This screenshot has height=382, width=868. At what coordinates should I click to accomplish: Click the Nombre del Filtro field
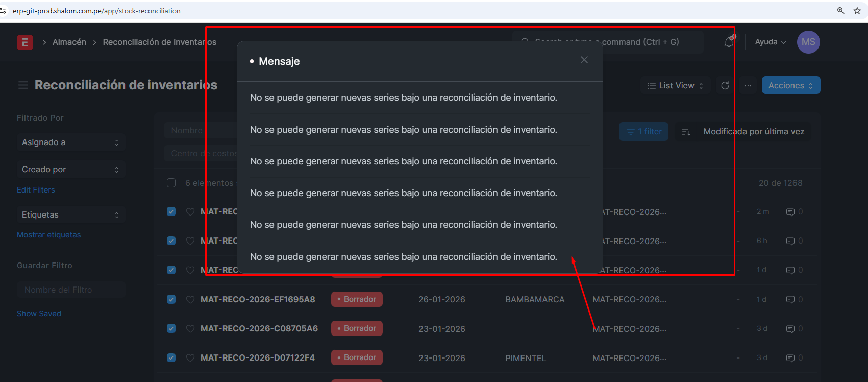[71, 290]
